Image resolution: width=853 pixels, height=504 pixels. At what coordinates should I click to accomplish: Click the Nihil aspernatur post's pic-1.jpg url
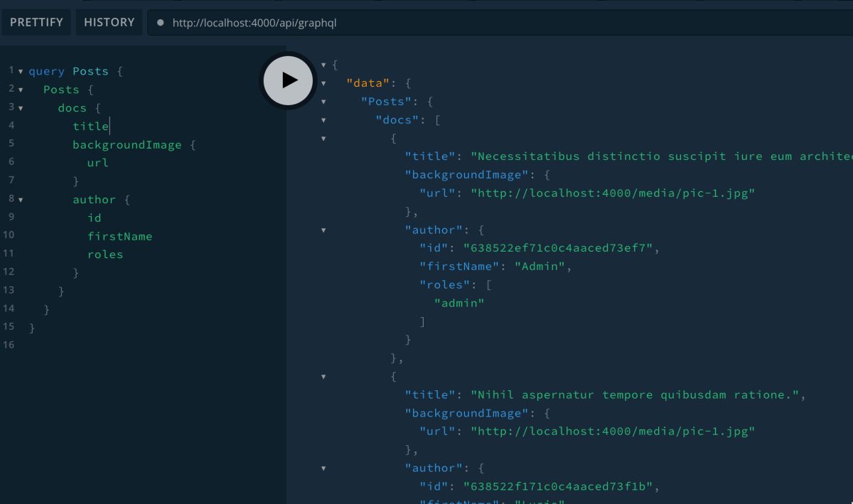[x=613, y=431]
